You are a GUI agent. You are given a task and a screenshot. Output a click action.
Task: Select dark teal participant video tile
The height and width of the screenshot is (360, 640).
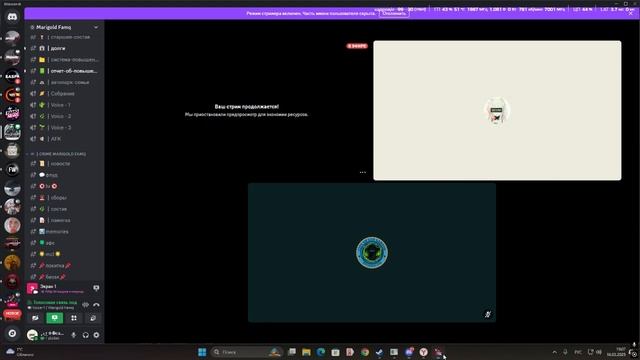click(372, 253)
